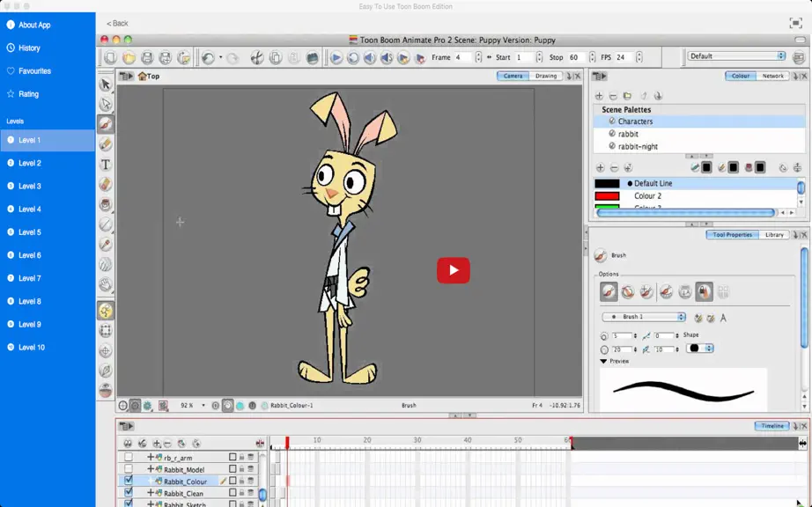
Task: Switch to the Drawing view tab
Action: [546, 76]
